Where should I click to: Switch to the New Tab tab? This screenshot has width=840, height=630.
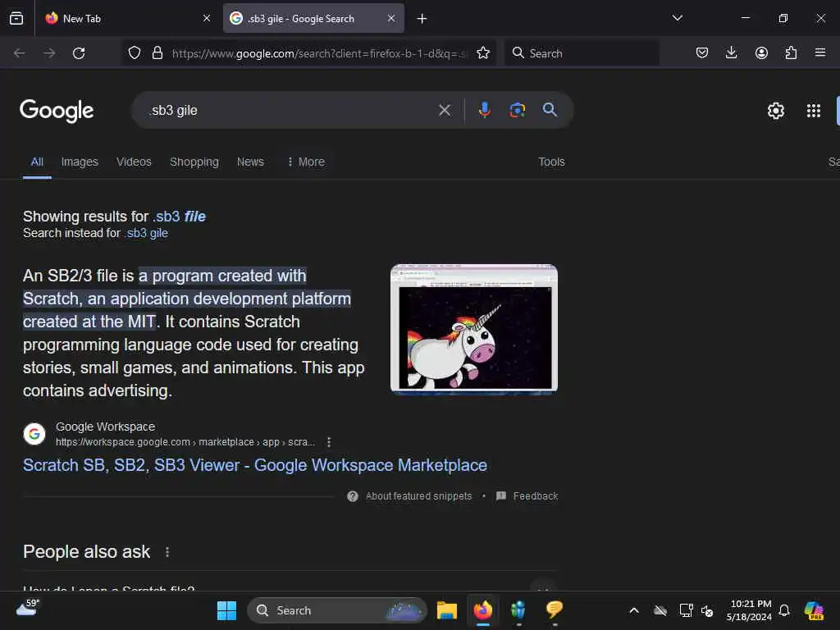coord(128,18)
